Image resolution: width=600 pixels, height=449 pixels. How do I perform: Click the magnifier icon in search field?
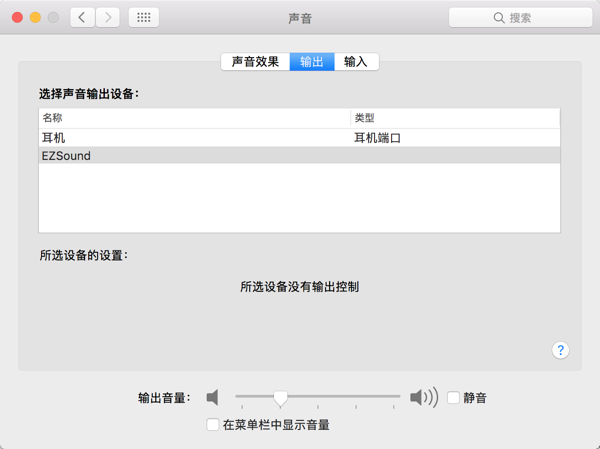(x=499, y=18)
